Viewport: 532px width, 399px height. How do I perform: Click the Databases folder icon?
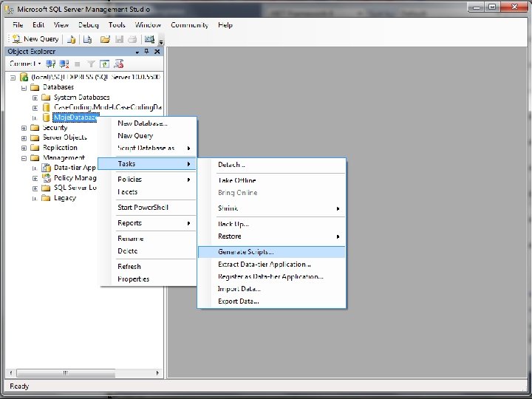35,87
